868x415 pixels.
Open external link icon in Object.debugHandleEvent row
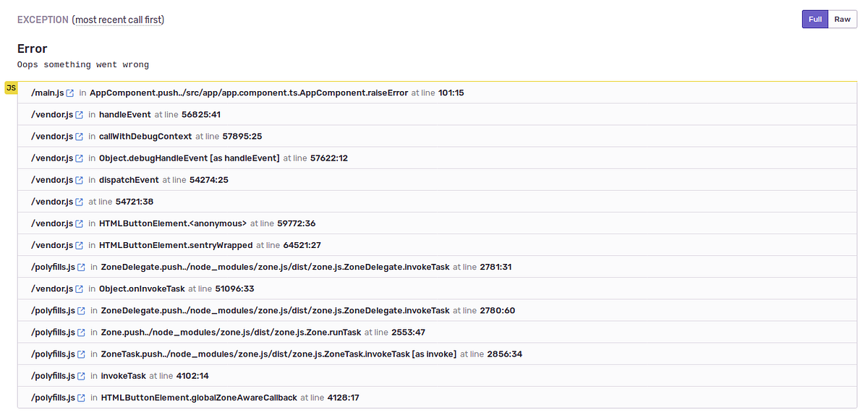coord(80,158)
